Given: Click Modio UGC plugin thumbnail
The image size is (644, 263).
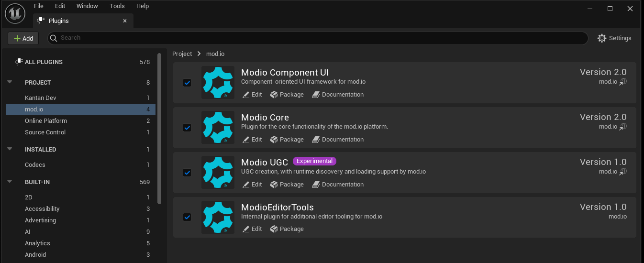Looking at the screenshot, I should click(x=218, y=173).
